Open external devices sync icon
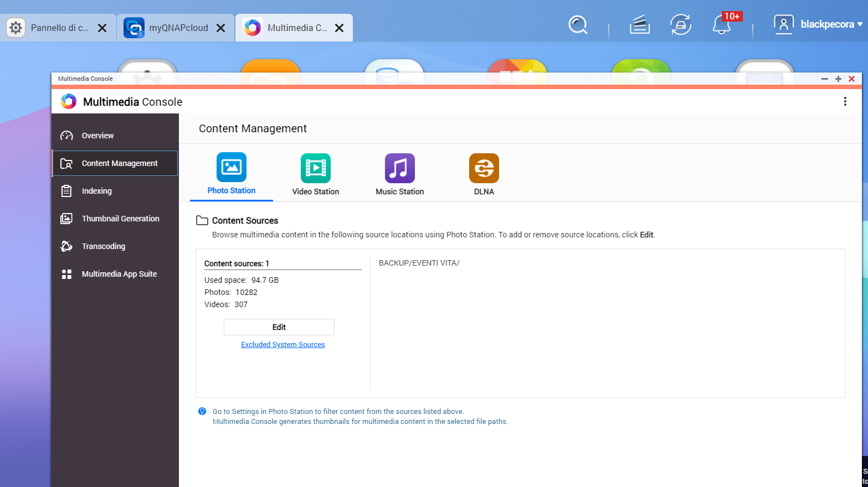This screenshot has width=868, height=487. click(x=680, y=25)
